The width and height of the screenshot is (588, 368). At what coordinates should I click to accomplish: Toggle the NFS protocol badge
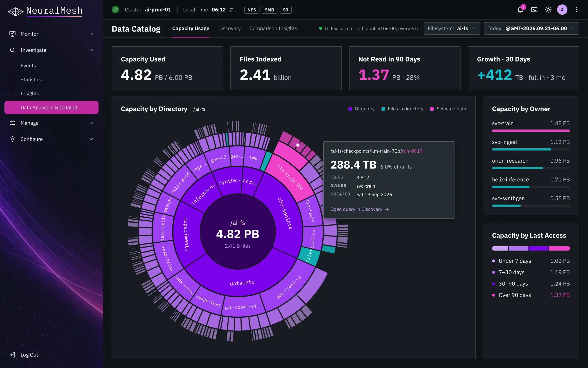[x=252, y=10]
